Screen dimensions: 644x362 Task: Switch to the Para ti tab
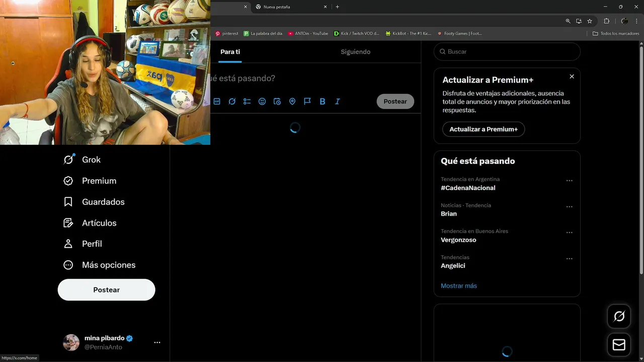pos(230,52)
